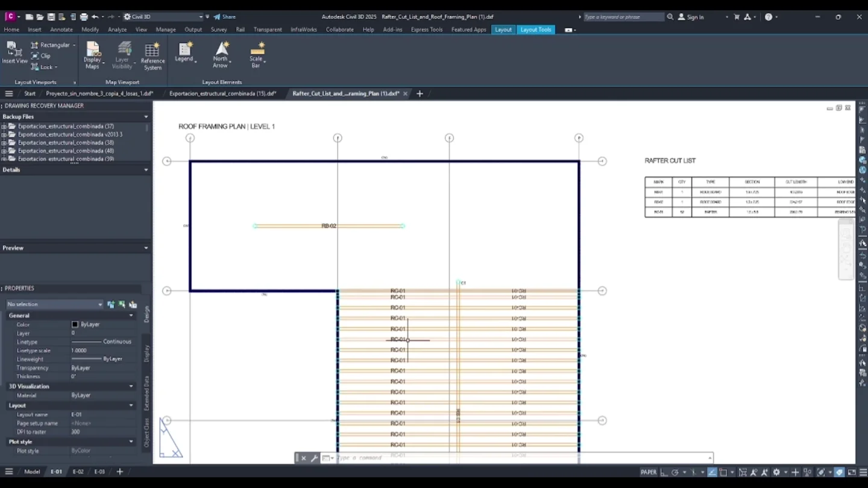
Task: Open the Annotate ribbon tab
Action: click(61, 30)
